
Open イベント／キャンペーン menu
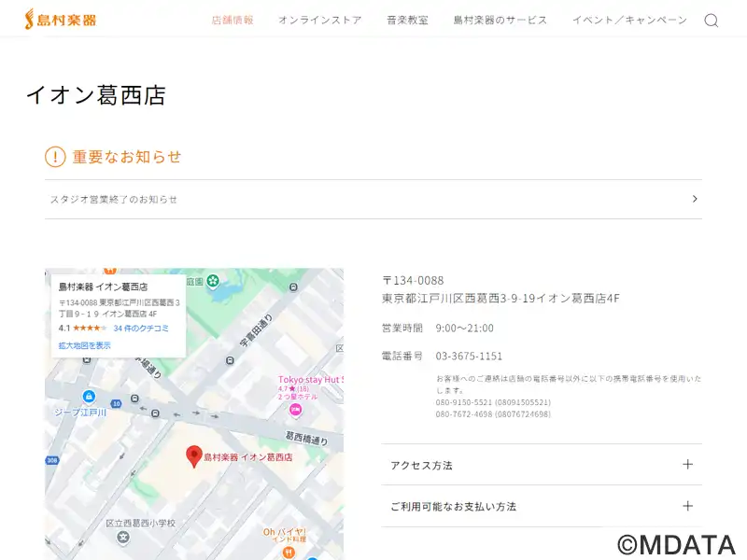point(629,20)
